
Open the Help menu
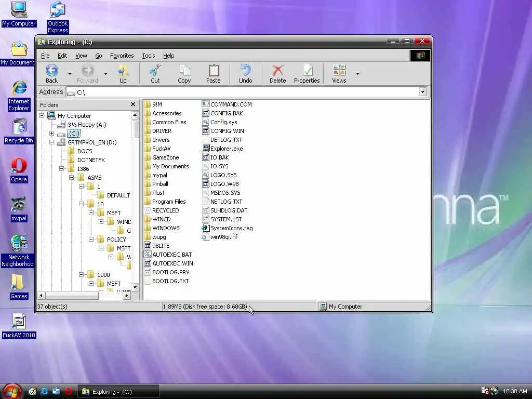point(169,56)
